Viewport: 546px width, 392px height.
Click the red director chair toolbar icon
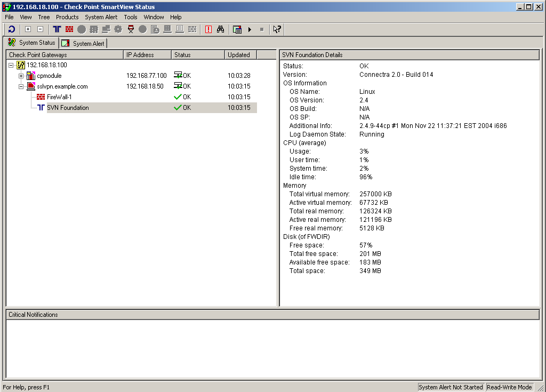point(131,29)
